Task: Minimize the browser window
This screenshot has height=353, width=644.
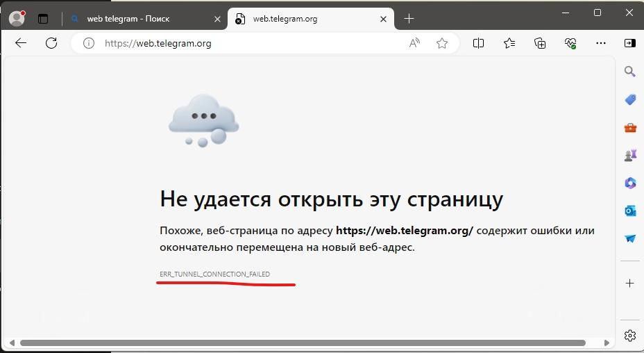Action: (566, 13)
